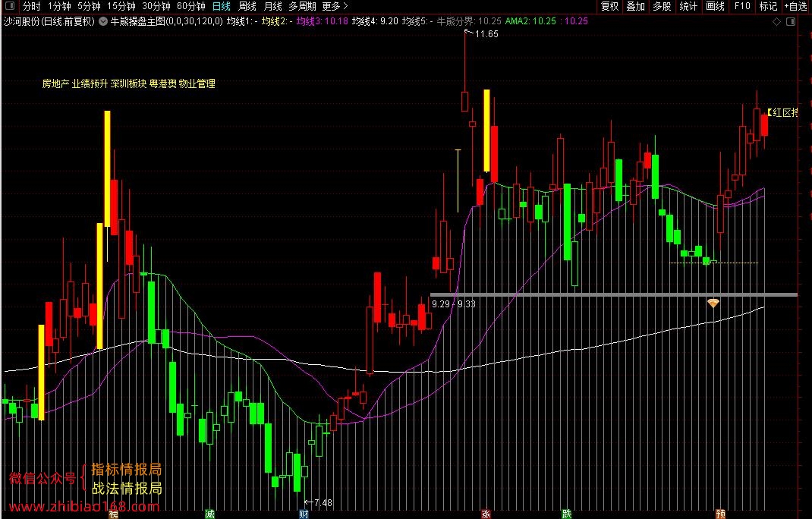Image resolution: width=812 pixels, height=519 pixels.
Task: Add the stock with +自选 button
Action: pos(796,6)
